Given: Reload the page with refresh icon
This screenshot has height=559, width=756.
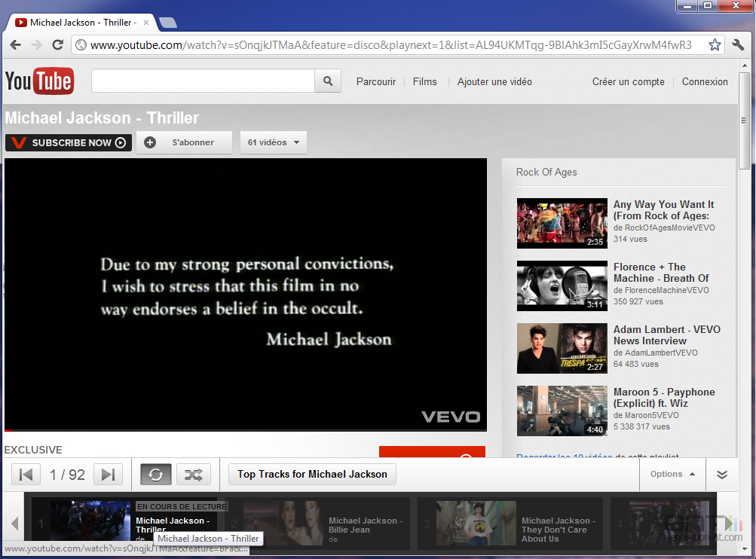Looking at the screenshot, I should tap(58, 45).
